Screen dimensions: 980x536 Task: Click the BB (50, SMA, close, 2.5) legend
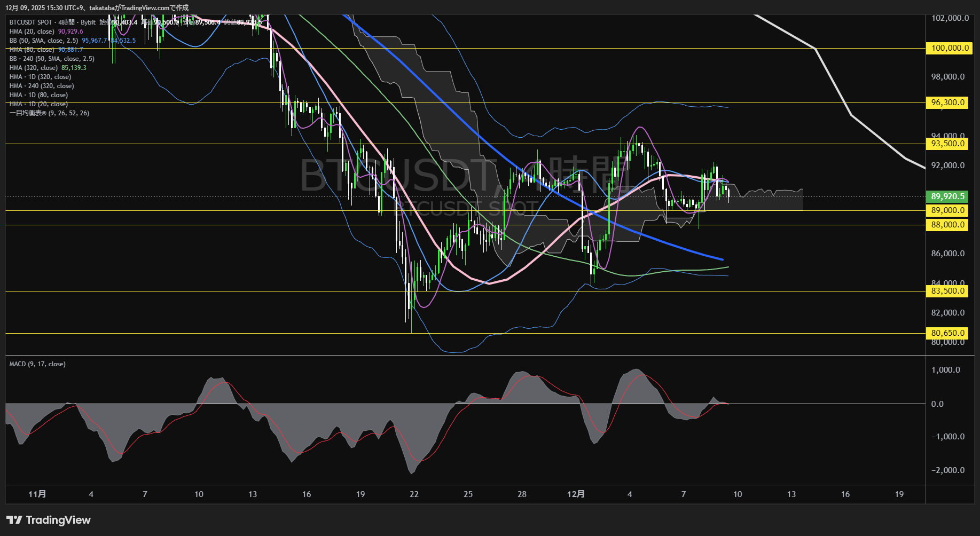(44, 41)
